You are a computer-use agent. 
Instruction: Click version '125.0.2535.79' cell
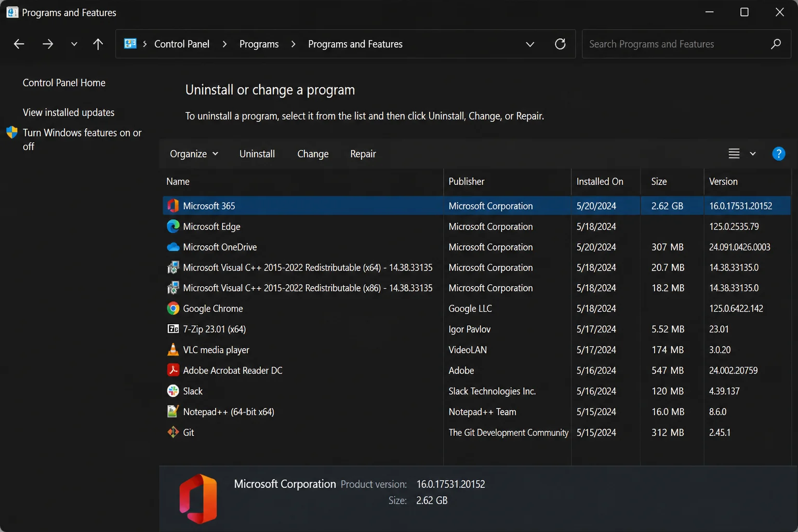coord(734,227)
